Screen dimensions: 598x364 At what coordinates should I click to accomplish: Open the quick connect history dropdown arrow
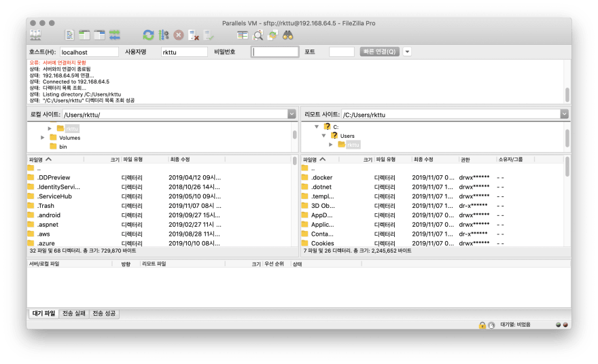click(407, 52)
